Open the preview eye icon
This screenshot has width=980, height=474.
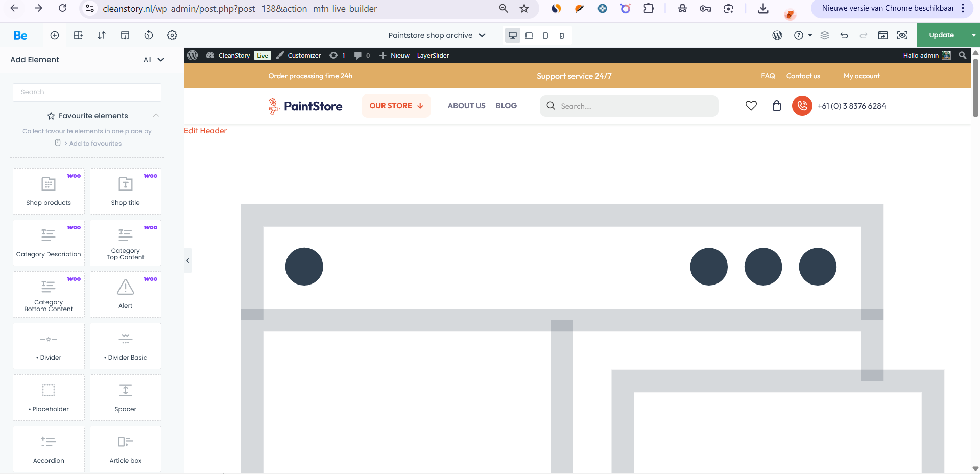tap(902, 35)
